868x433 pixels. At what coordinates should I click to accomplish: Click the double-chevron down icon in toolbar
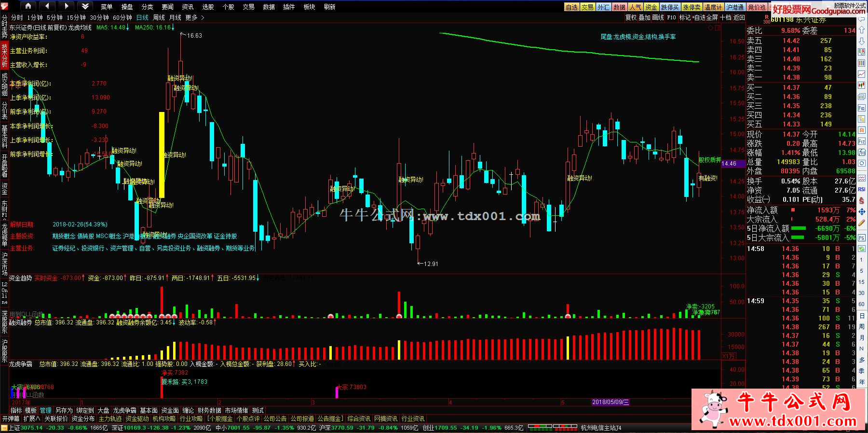pos(85,6)
